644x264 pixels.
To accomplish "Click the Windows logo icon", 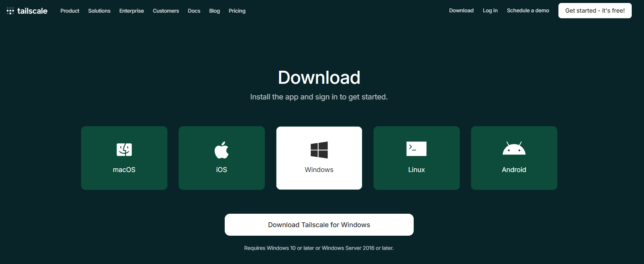I will [319, 150].
